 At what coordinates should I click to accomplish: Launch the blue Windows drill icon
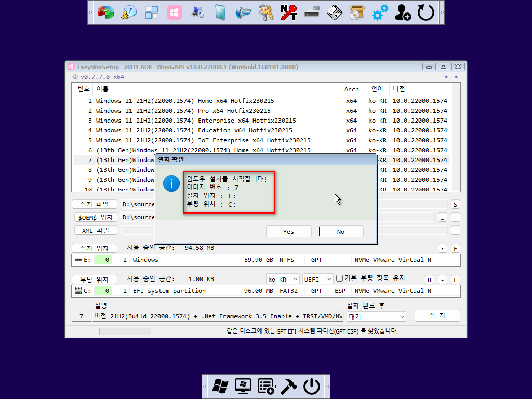point(243,12)
